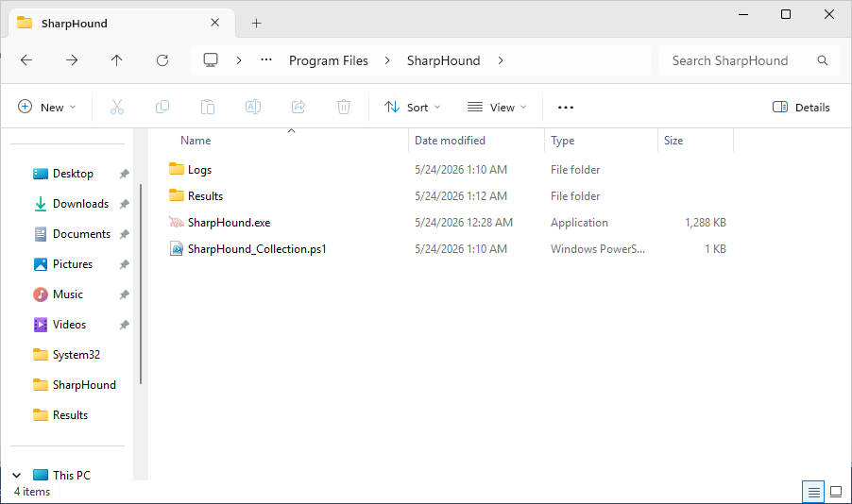Image resolution: width=852 pixels, height=504 pixels.
Task: Select the SharpHound_Collection.ps1 script icon
Action: [176, 249]
